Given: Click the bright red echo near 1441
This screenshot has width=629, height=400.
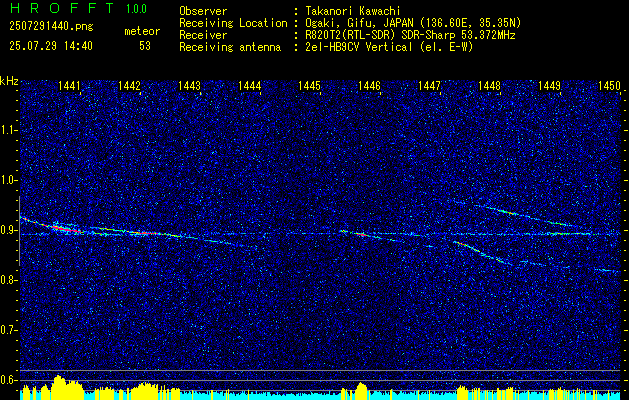Looking at the screenshot, I should (66, 229).
